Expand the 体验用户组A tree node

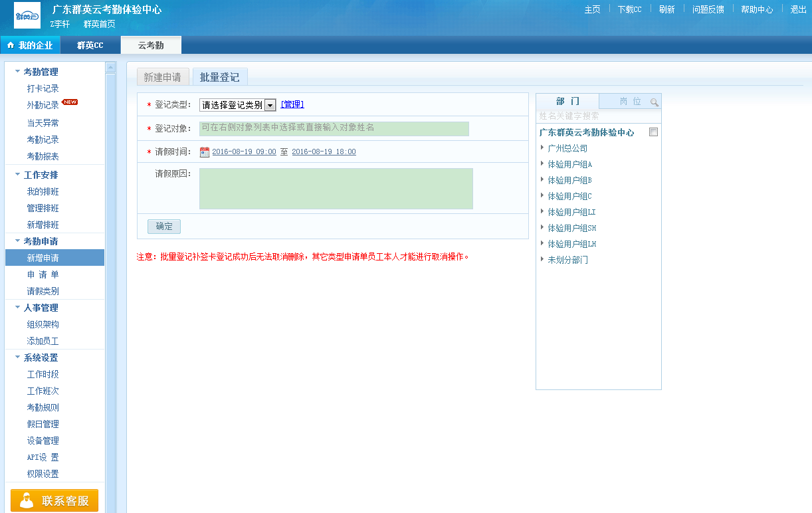click(x=542, y=163)
